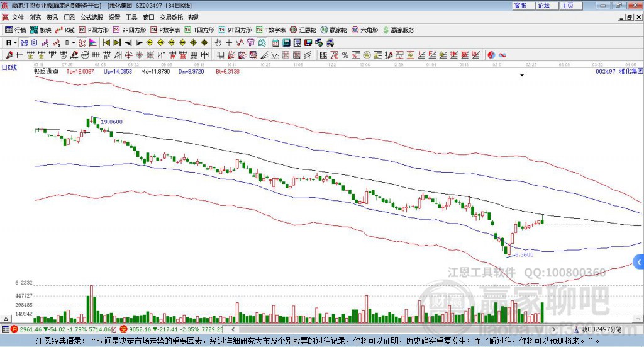Image resolution: width=644 pixels, height=347 pixels.
Task: Select the percent % retracement tool
Action: [x=345, y=55]
